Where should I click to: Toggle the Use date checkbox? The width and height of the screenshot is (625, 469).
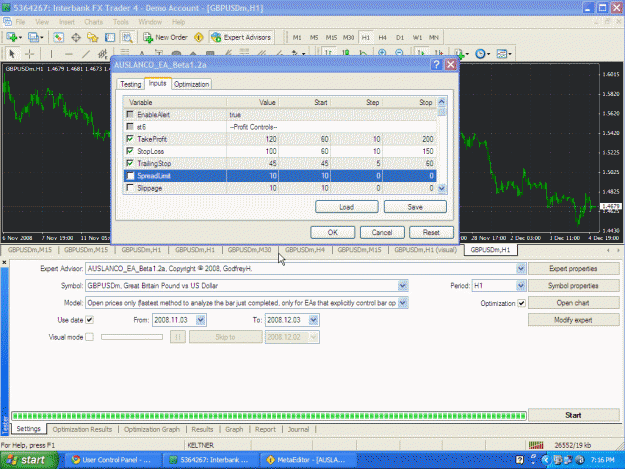(x=90, y=320)
